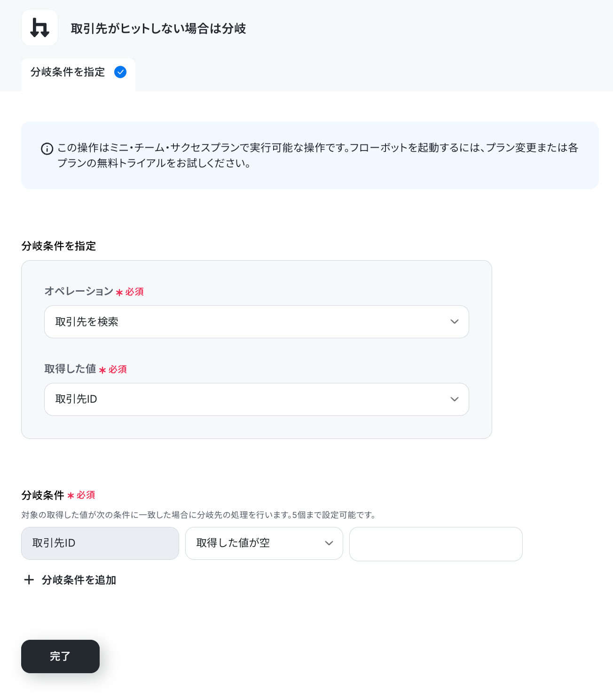Open the オペレーション dropdown showing 取引先を検索
This screenshot has height=700, width=613.
click(257, 322)
